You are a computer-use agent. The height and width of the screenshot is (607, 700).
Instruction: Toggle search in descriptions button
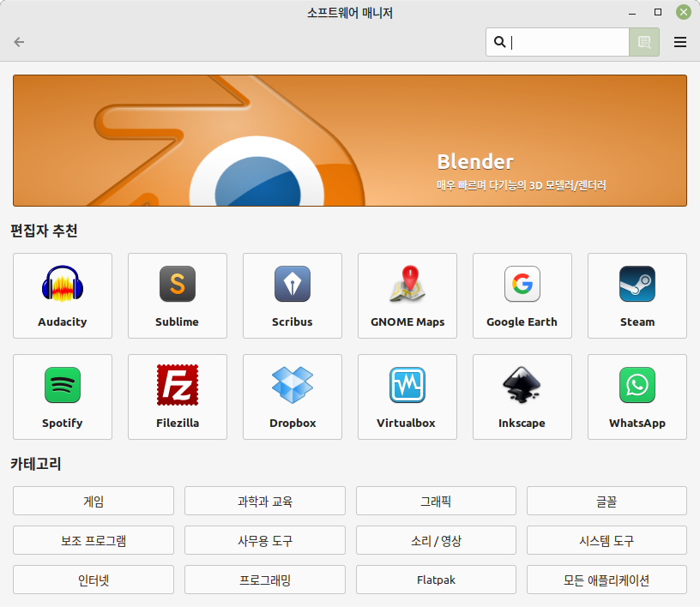click(644, 42)
